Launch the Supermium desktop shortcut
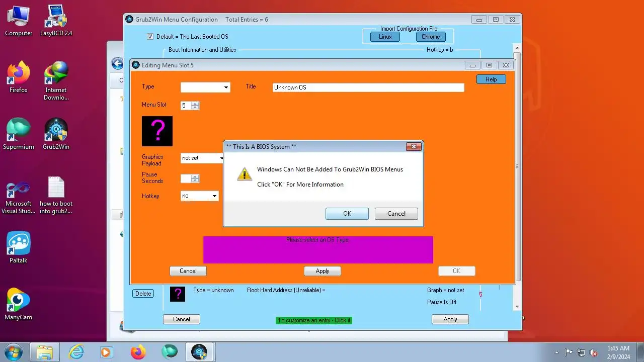Screen dimensions: 644x362 tap(19, 135)
